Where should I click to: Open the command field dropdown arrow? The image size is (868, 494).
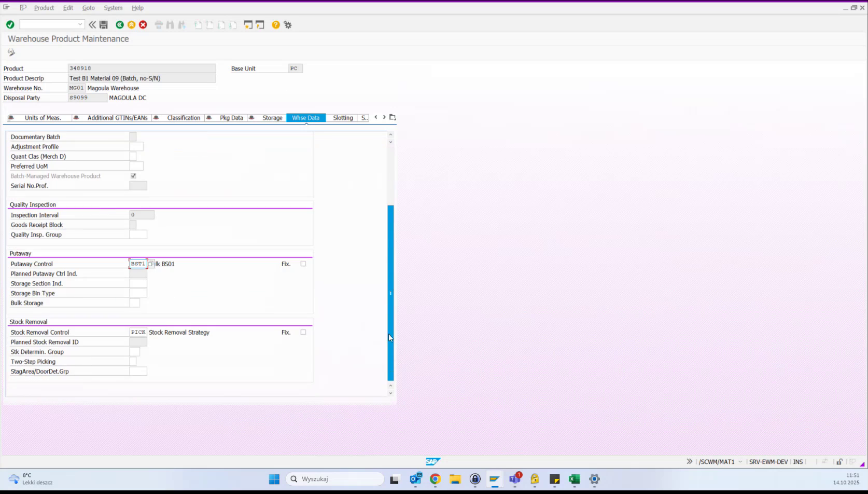(81, 24)
